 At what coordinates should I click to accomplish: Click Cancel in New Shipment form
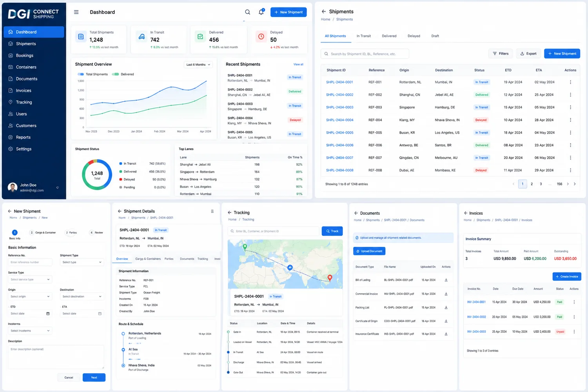[x=69, y=377]
